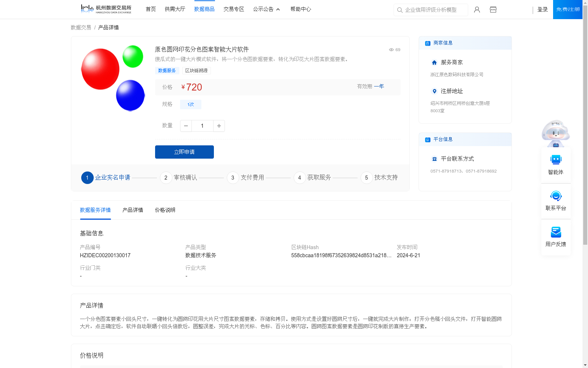Click the product thumbnail with colored balls
This screenshot has height=368, width=588.
113,78
